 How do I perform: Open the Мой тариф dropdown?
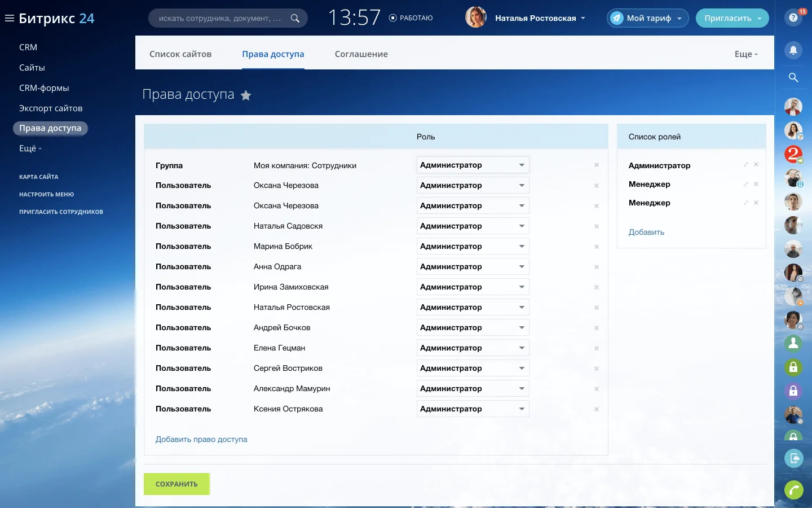coord(648,18)
